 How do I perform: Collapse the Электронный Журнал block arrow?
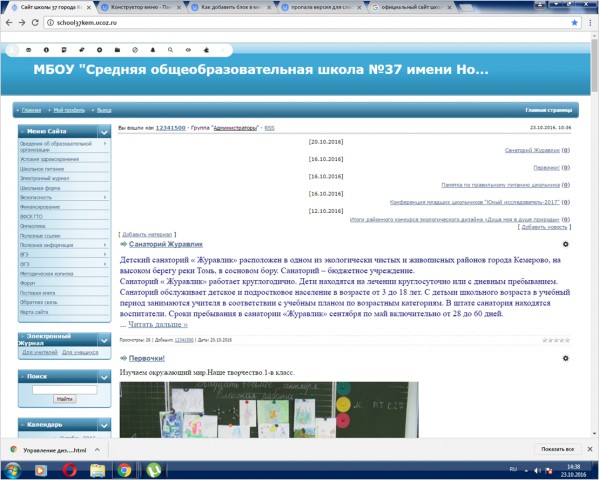click(x=104, y=339)
